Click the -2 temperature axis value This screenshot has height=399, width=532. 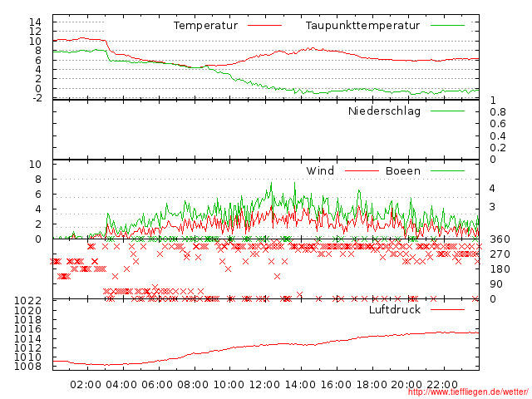coord(36,98)
